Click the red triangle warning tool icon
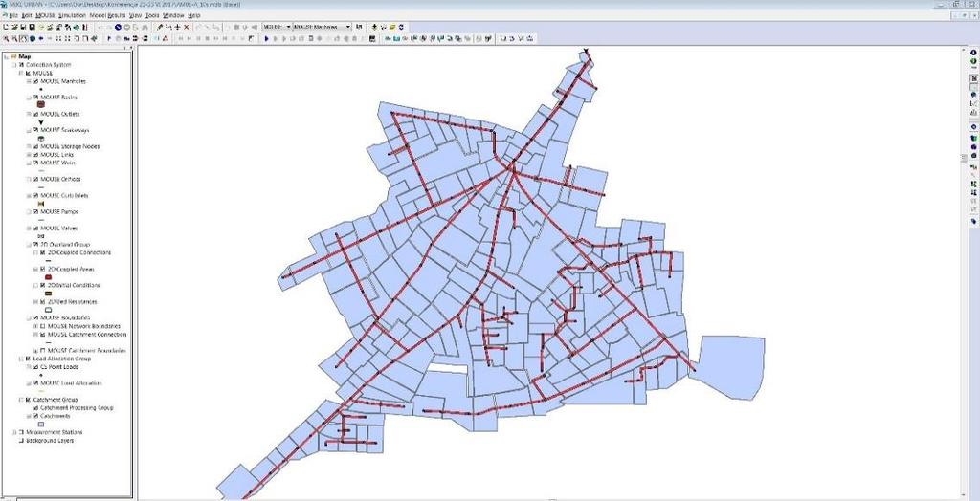Image resolution: width=980 pixels, height=501 pixels. click(165, 39)
